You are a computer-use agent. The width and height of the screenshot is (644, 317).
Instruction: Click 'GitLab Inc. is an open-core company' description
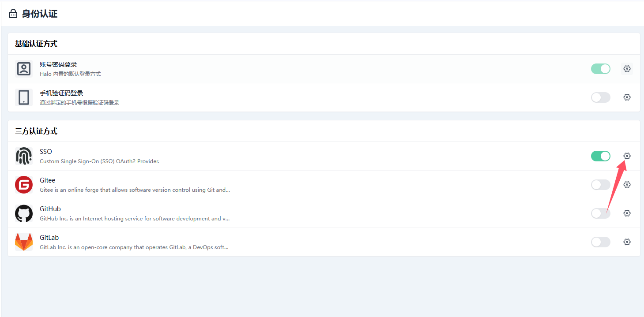point(134,247)
